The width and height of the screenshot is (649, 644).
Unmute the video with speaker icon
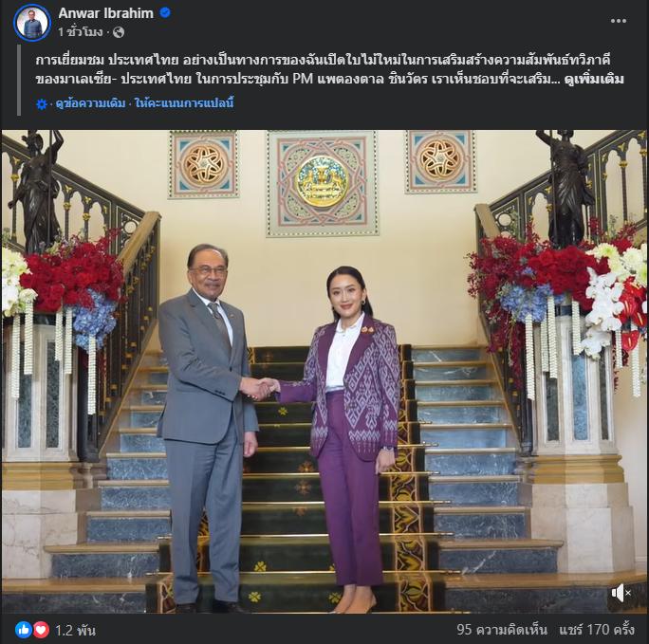tap(621, 593)
